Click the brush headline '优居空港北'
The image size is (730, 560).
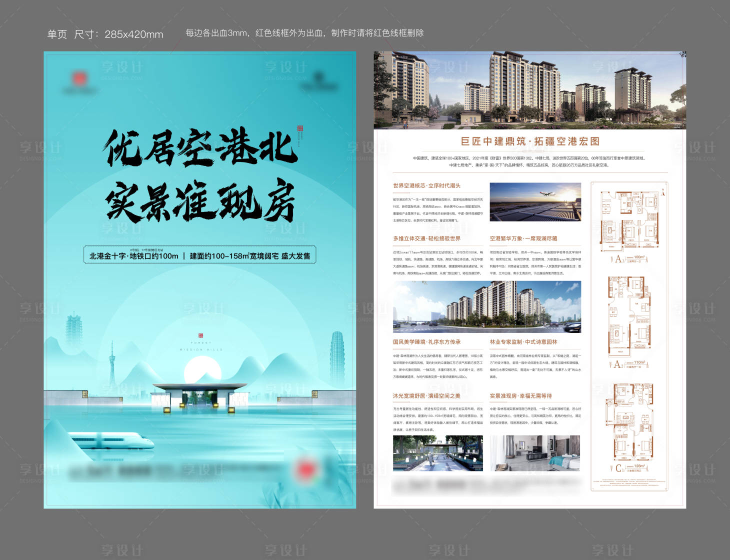pyautogui.click(x=200, y=148)
